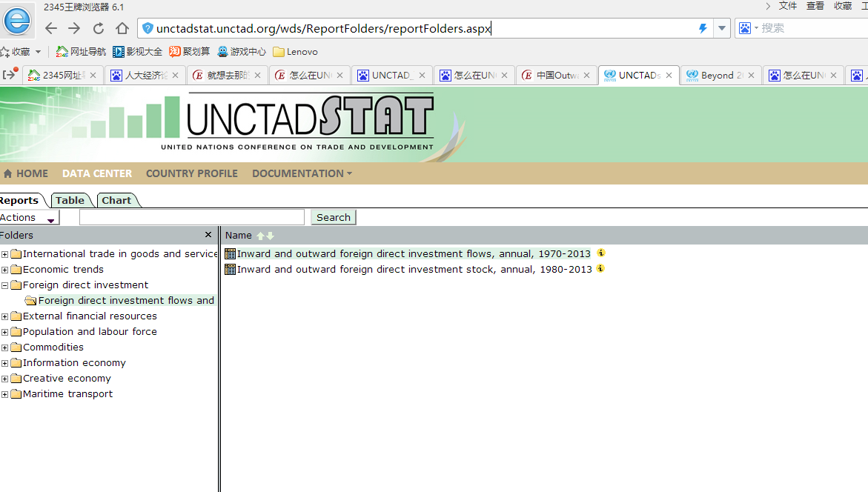Expand the DOCUMENTATION dropdown menu
Viewport: 868px width, 492px height.
point(302,173)
